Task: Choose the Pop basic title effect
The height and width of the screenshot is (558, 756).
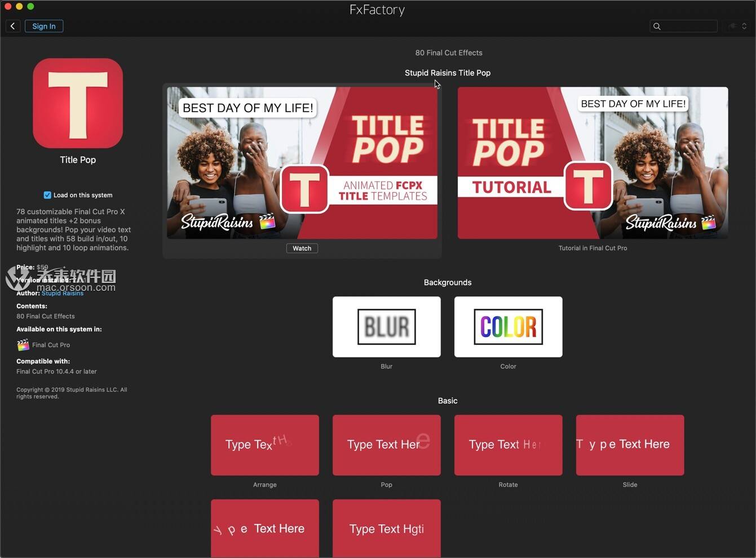Action: click(387, 445)
